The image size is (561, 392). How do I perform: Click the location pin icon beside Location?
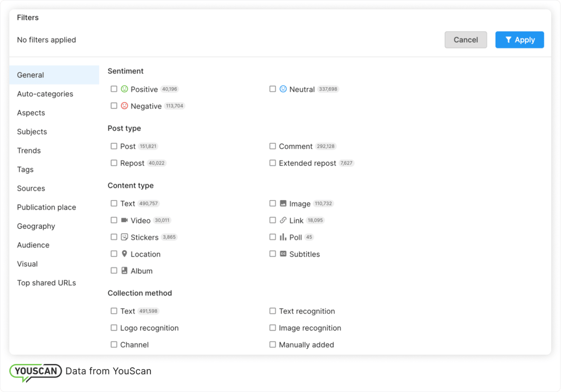tap(124, 254)
